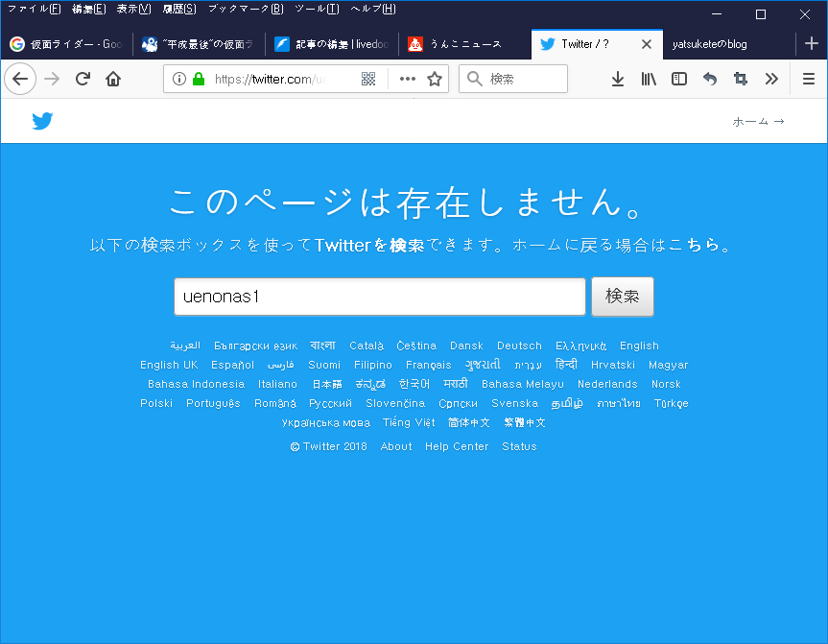Select Tiếng Việt language link
Viewport: 828px width, 644px height.
409,422
